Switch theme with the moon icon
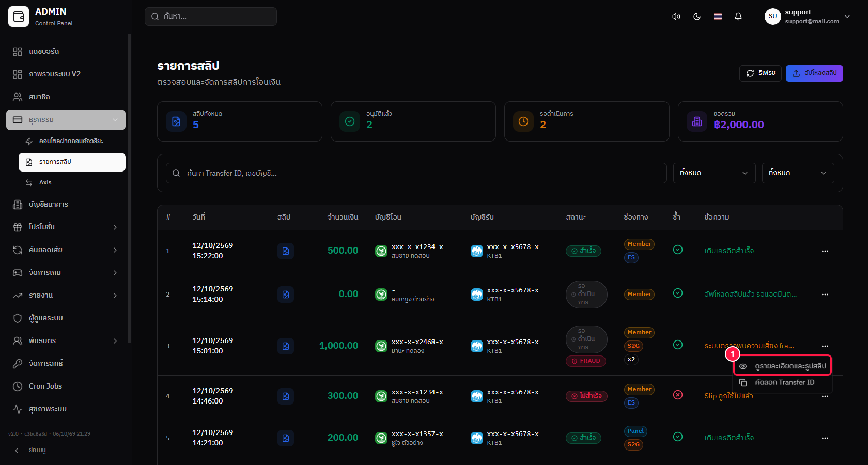 coord(697,17)
